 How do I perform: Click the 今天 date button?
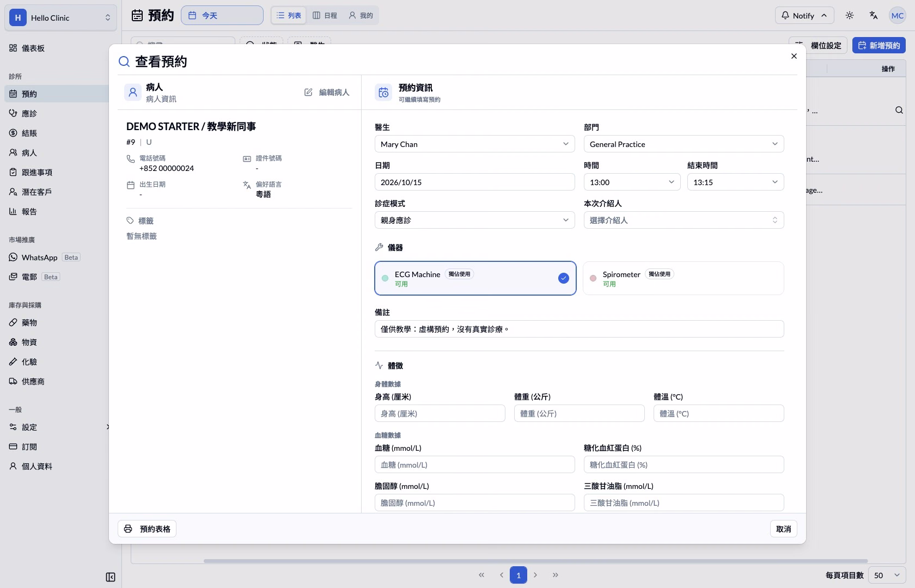pos(222,15)
